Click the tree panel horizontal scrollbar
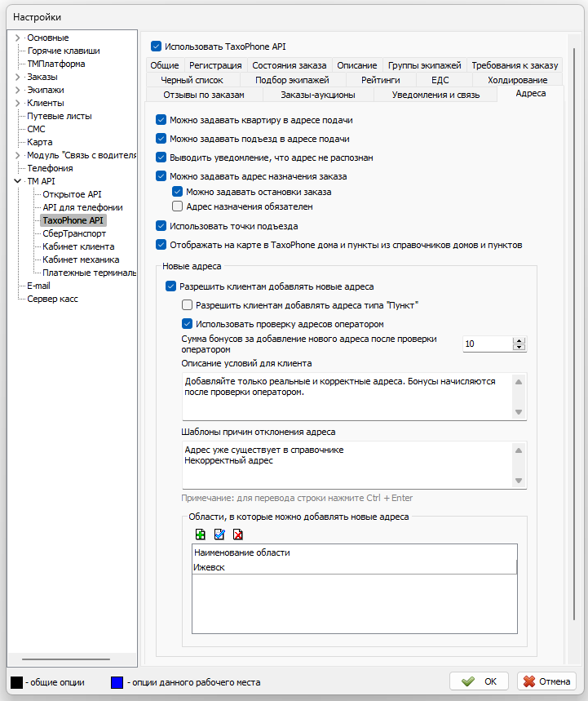The image size is (588, 701). point(66,659)
